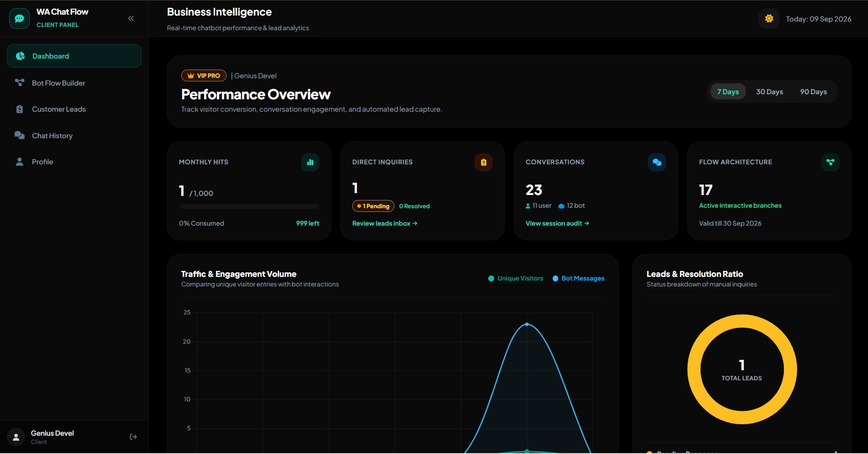Select the 7 Days range
The width and height of the screenshot is (868, 454).
point(728,92)
